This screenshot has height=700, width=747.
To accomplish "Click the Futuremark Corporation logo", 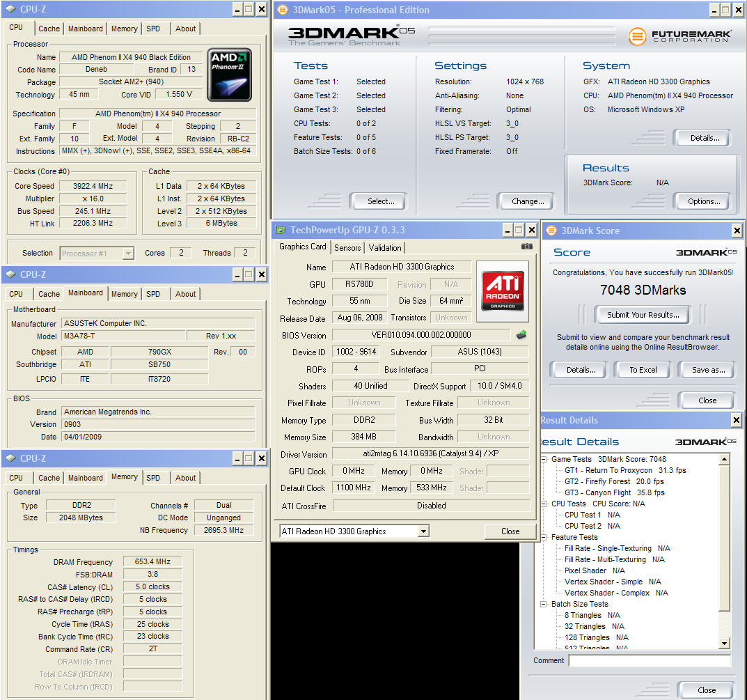I will click(680, 36).
